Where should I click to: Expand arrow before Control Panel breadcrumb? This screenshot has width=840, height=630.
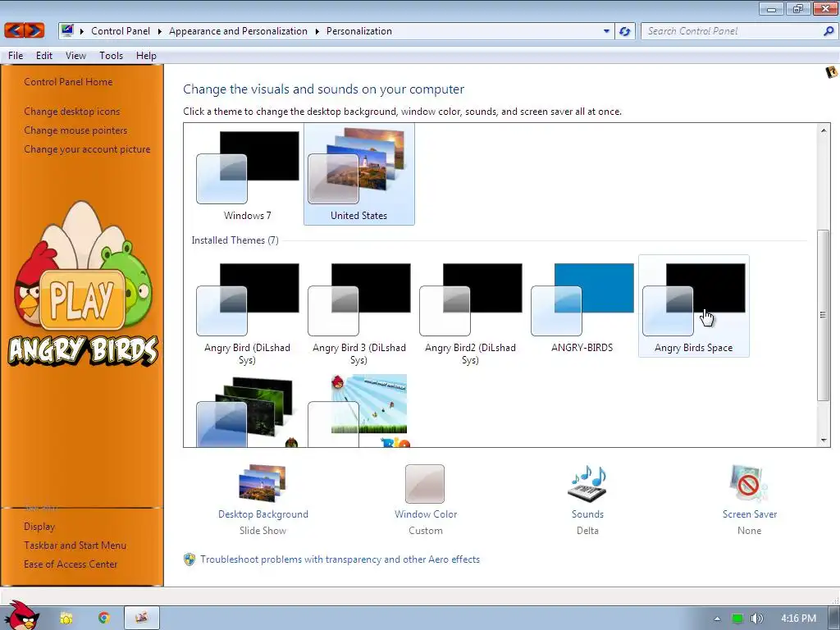tap(82, 32)
